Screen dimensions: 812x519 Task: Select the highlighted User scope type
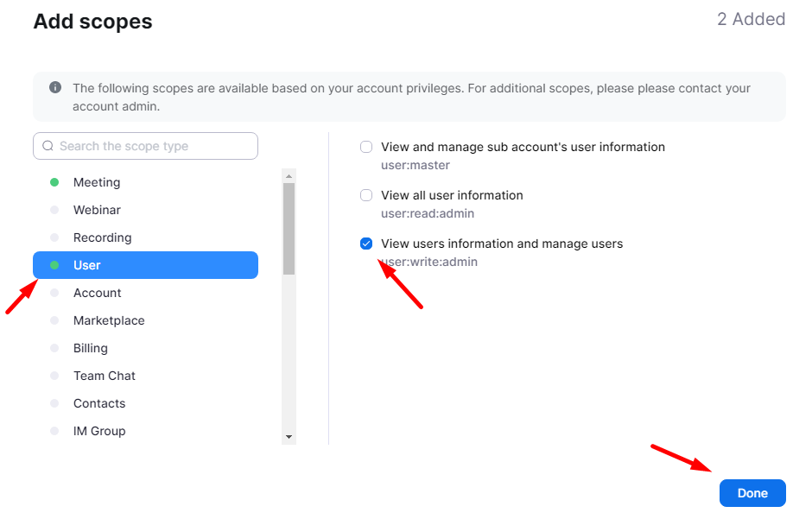(x=145, y=265)
